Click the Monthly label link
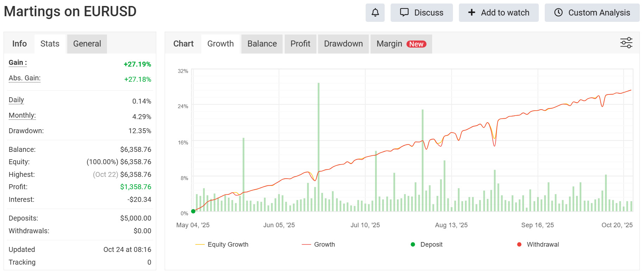644x272 pixels. pos(22,116)
